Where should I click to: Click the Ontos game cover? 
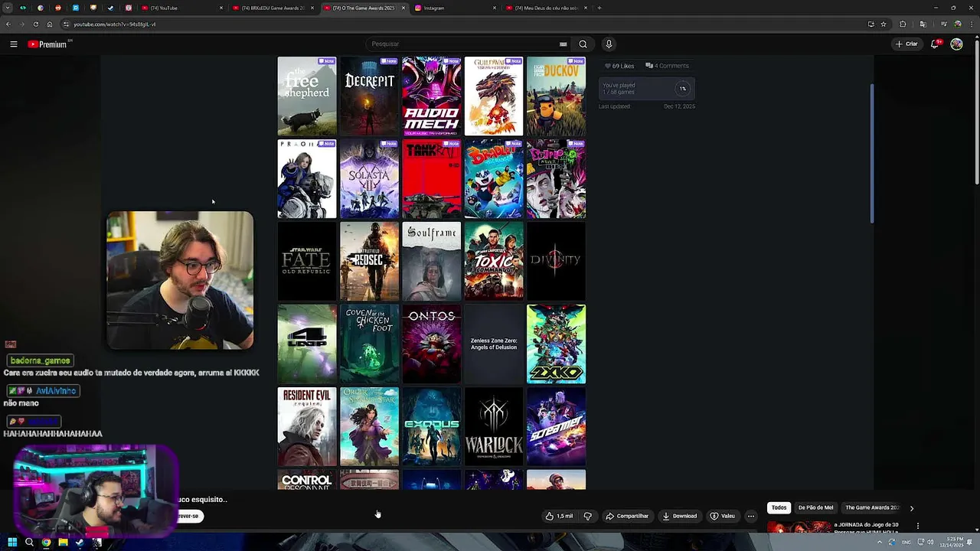432,344
